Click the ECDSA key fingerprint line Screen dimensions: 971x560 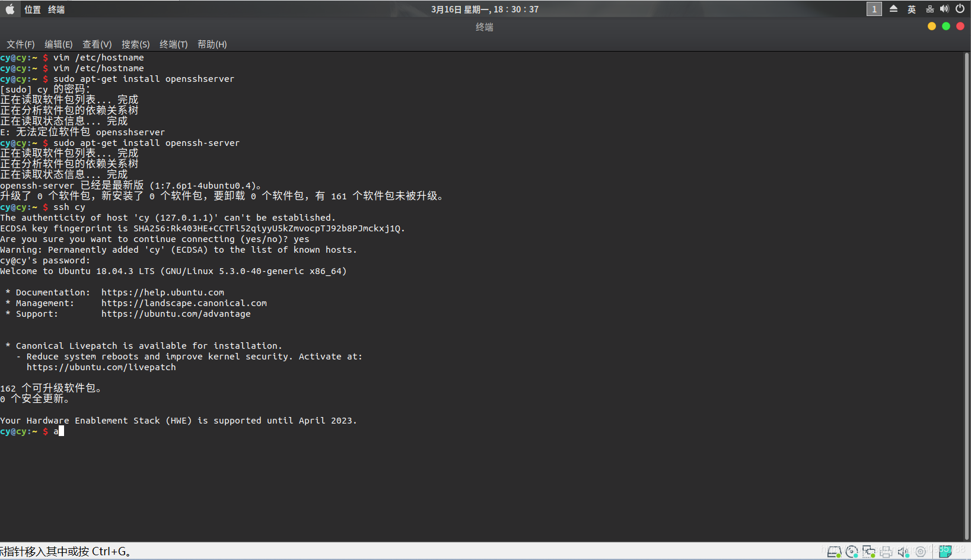tap(202, 228)
